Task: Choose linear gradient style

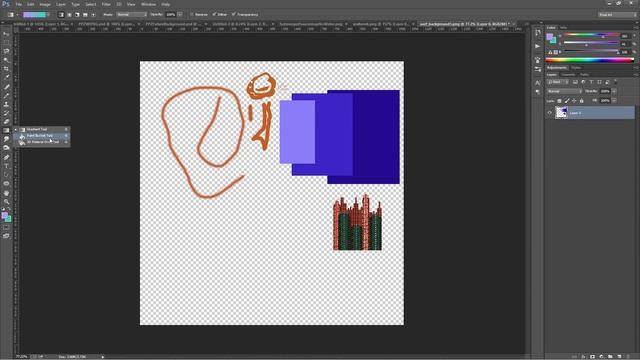Action: (x=61, y=14)
